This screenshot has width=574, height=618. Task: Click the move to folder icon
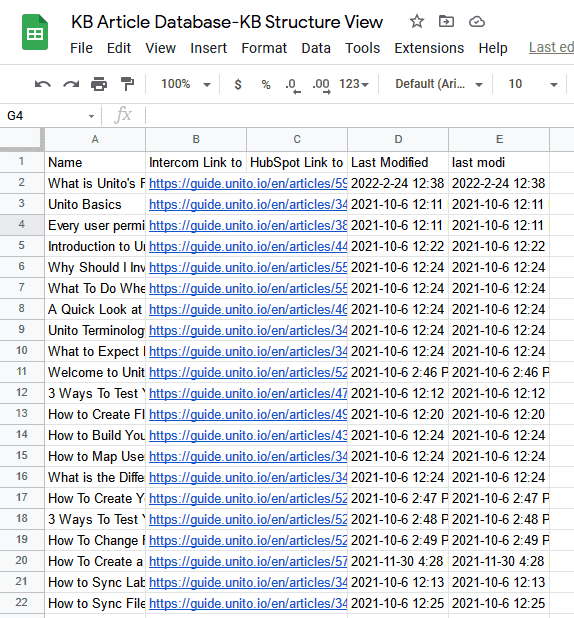446,21
